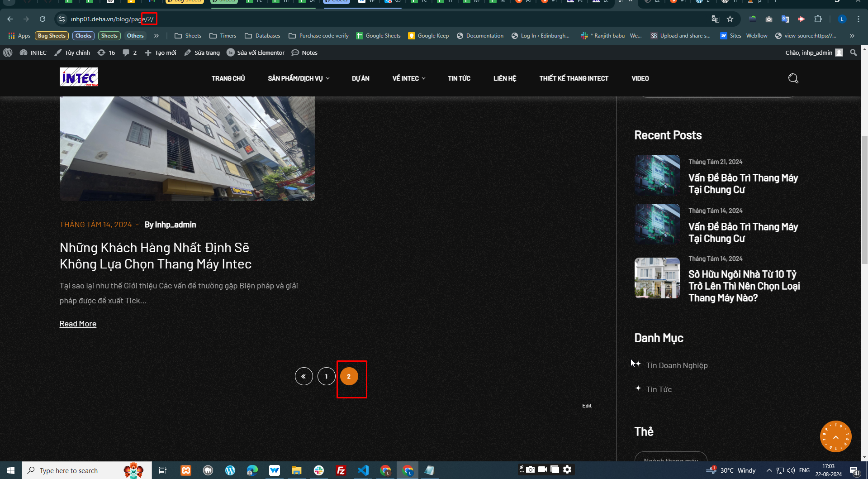Open the translate page icon
This screenshot has height=479, width=868.
point(715,19)
